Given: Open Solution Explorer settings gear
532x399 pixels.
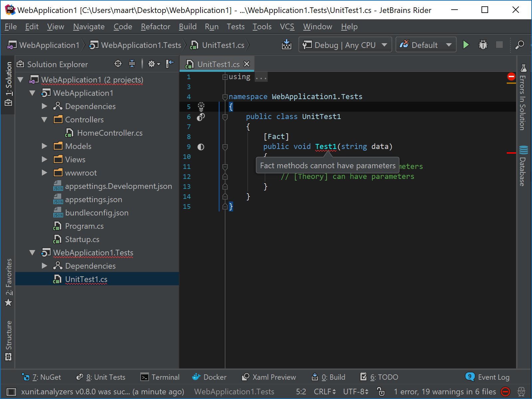Looking at the screenshot, I should tap(154, 64).
